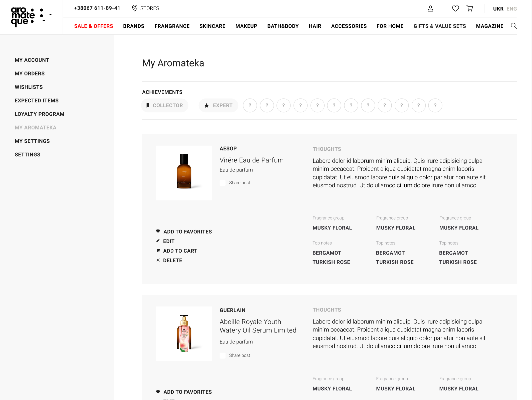The image size is (532, 400).
Task: Open Loyalty Program in sidebar
Action: click(40, 114)
